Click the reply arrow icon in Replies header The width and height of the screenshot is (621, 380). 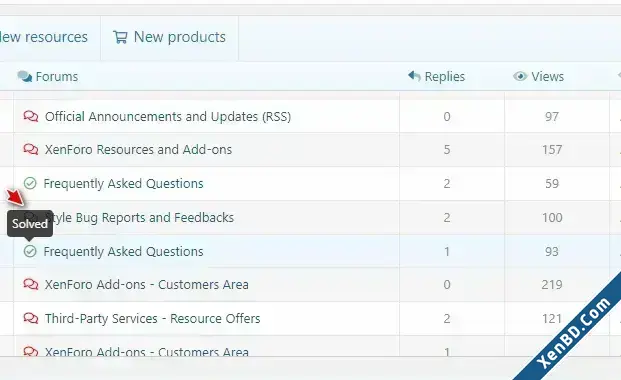click(x=414, y=76)
